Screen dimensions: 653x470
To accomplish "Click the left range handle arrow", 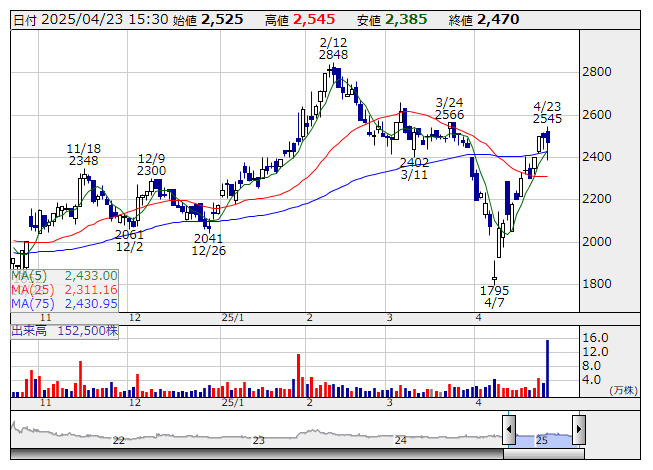I will 509,429.
